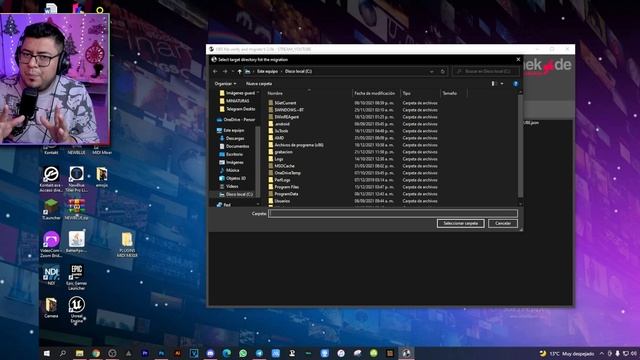Open the help button in file dialog
This screenshot has height=360, width=640.
click(516, 84)
